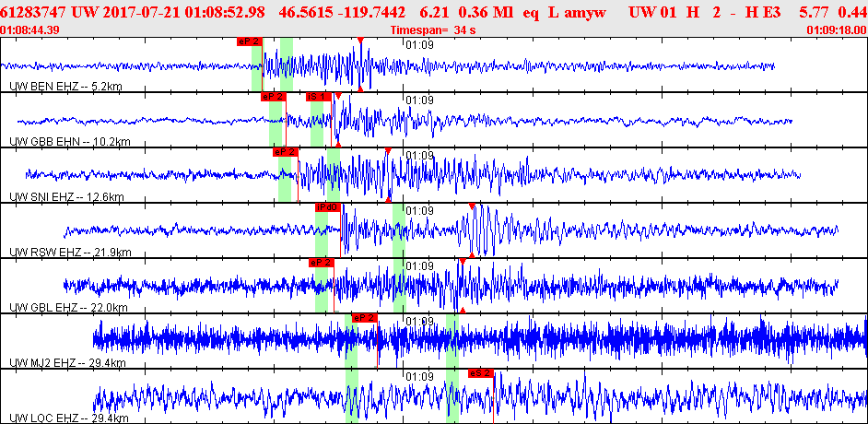Click the 01:09 time tick on GBL trace

419,265
